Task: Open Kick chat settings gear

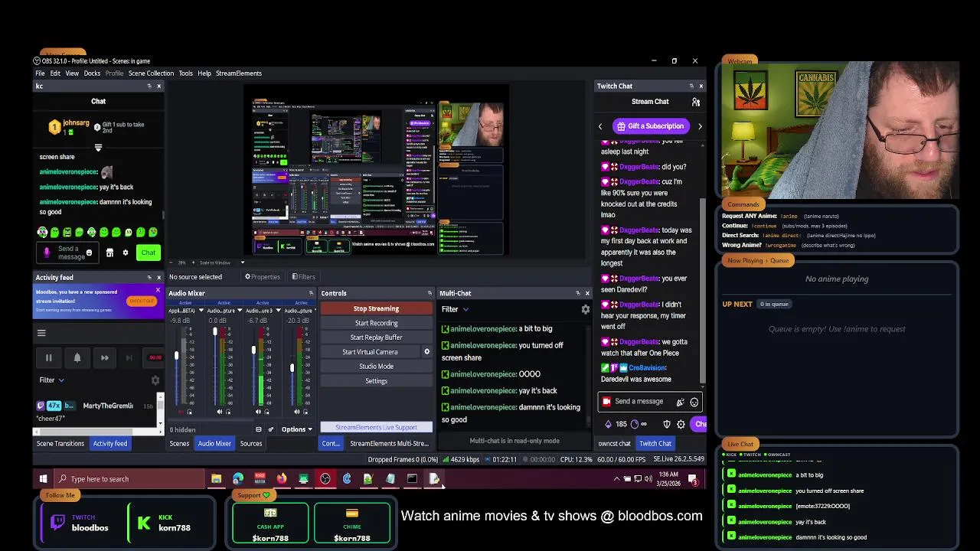Action: (x=125, y=253)
